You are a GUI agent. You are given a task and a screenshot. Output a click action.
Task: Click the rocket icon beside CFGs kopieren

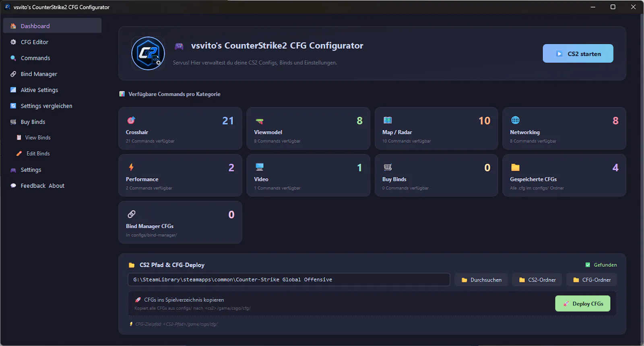[138, 300]
